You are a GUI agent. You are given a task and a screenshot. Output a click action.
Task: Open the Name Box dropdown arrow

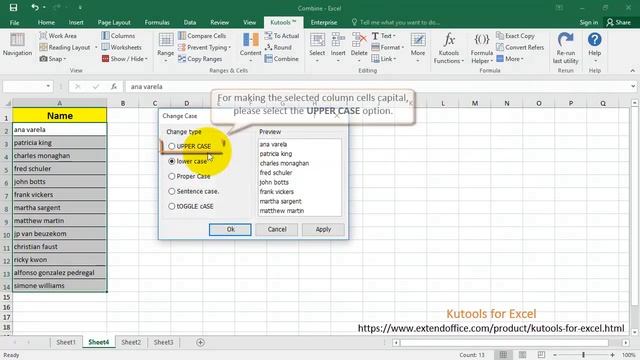pos(48,86)
